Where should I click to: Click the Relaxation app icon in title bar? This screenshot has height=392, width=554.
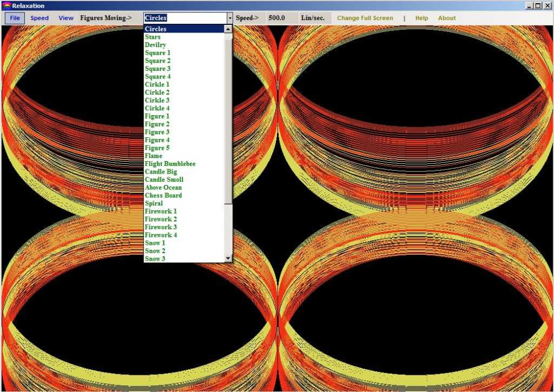tap(6, 5)
